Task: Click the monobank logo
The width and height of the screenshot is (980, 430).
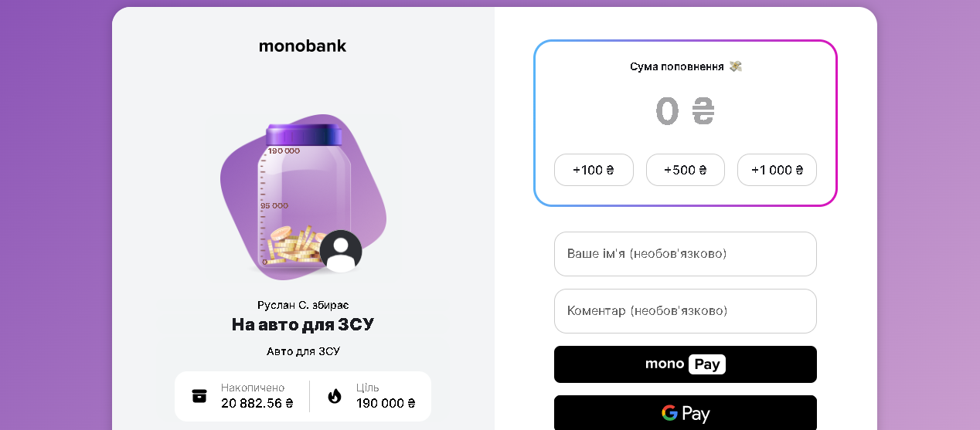Action: 302,46
